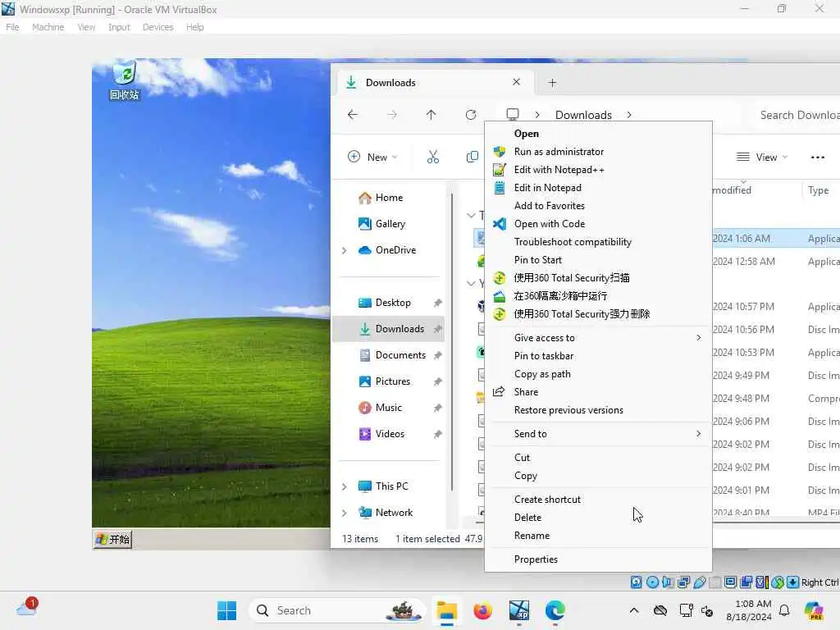Close the Downloads tab
Image resolution: width=840 pixels, height=630 pixels.
[x=517, y=82]
